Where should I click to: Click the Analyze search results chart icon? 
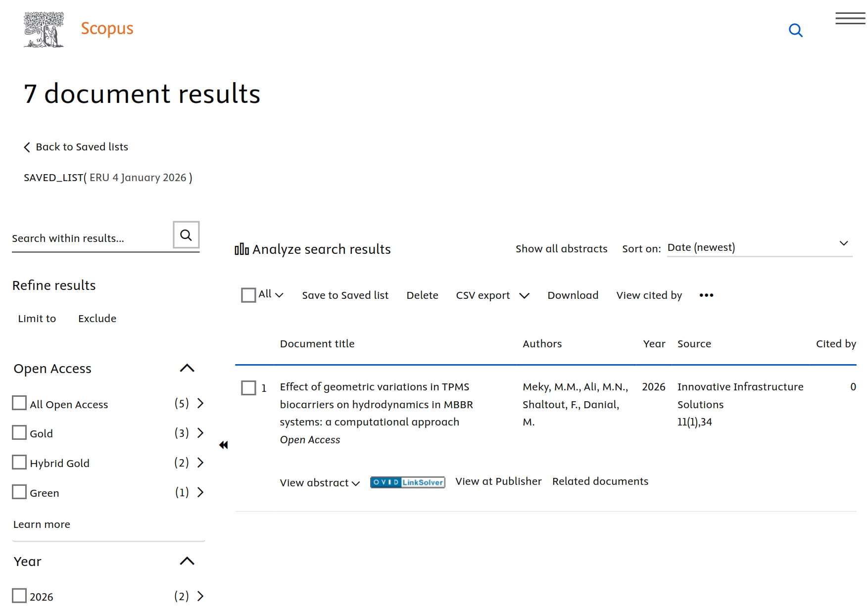click(x=241, y=249)
